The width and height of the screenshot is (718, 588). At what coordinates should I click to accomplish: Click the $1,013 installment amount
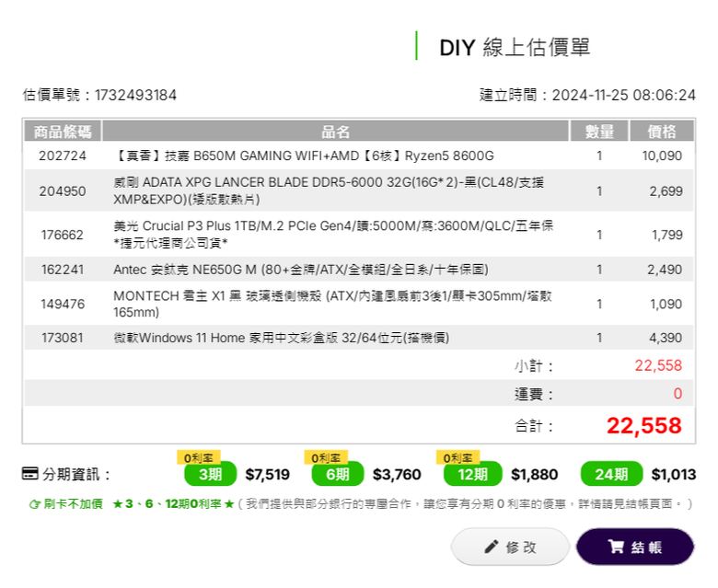click(x=674, y=474)
